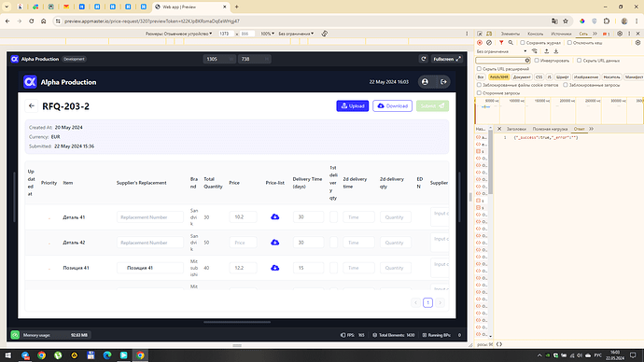Switch to the Консоль DevTools tab
Screen dimensions: 644x362
pyautogui.click(x=535, y=34)
